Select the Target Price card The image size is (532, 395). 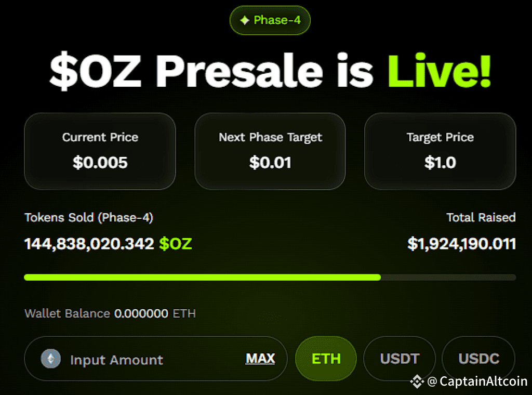440,151
